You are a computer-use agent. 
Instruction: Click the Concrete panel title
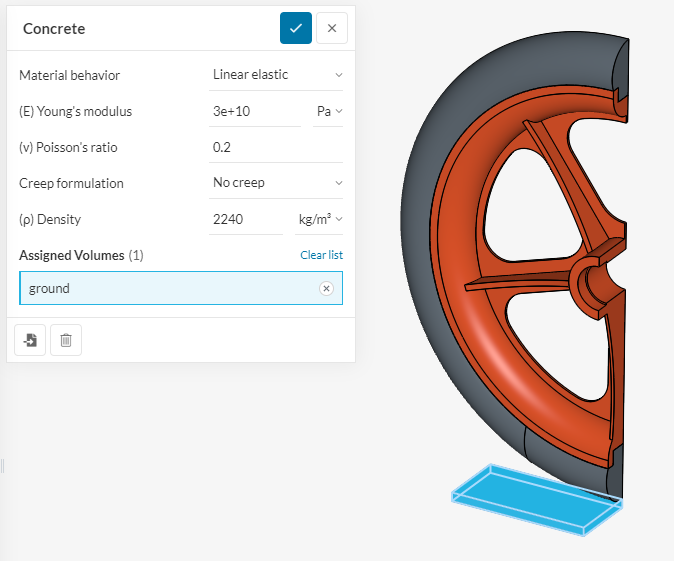click(54, 28)
